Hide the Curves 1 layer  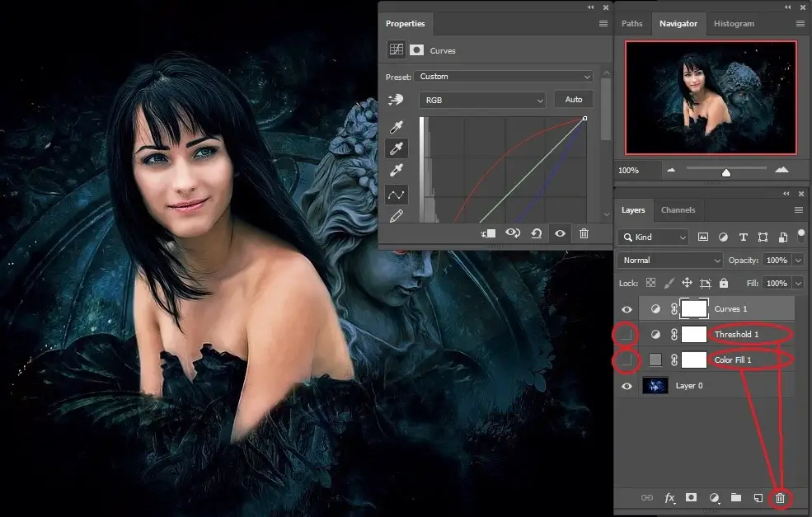click(627, 309)
